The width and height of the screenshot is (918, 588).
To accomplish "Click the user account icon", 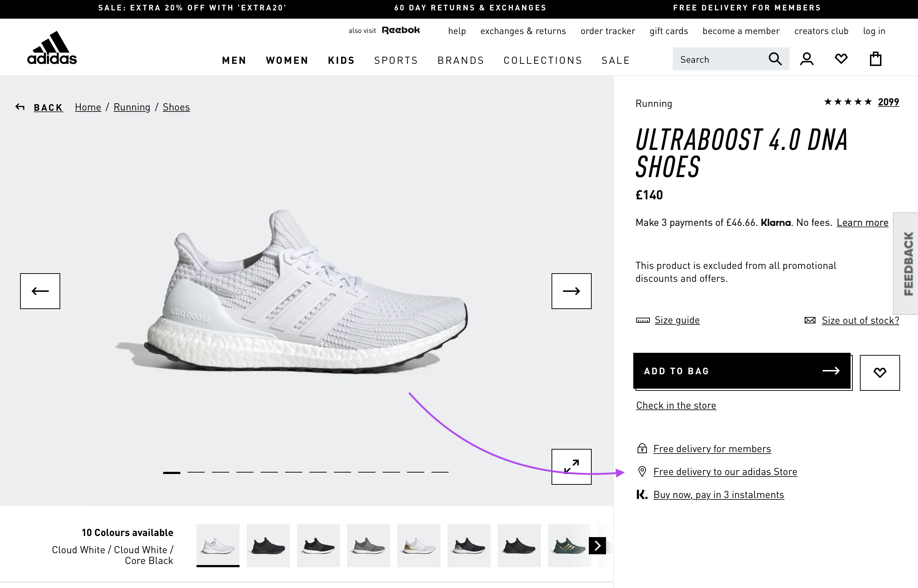I will pyautogui.click(x=806, y=59).
